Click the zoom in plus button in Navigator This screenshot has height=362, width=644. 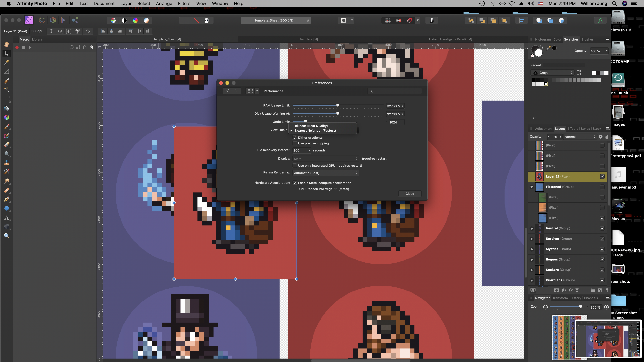tap(606, 307)
